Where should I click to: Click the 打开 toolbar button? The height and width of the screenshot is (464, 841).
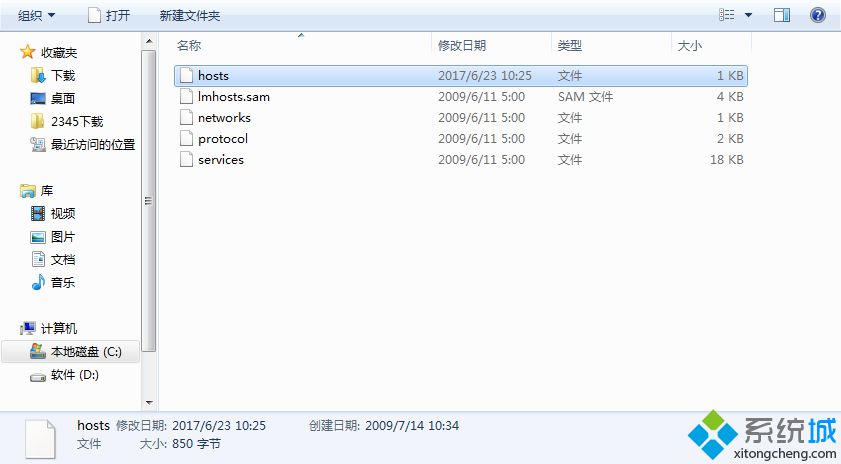tap(109, 15)
